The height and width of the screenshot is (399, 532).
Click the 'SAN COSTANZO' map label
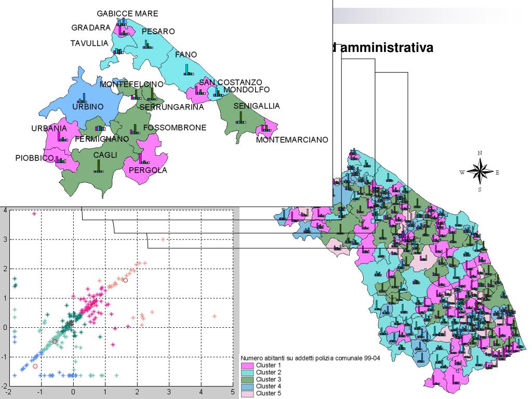click(231, 82)
